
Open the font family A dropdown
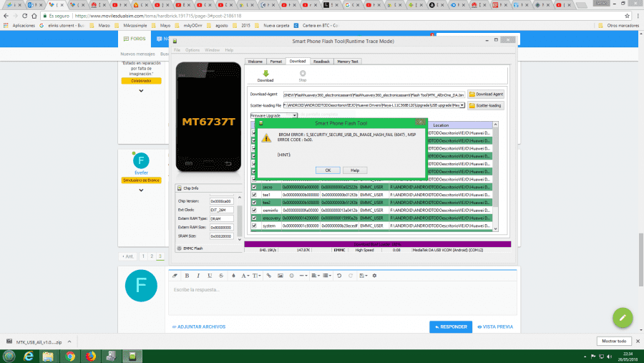click(245, 276)
